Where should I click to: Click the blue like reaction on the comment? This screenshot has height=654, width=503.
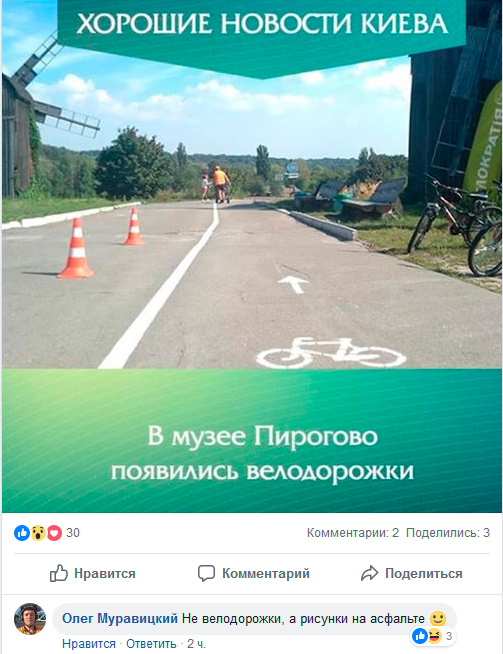pyautogui.click(x=420, y=636)
